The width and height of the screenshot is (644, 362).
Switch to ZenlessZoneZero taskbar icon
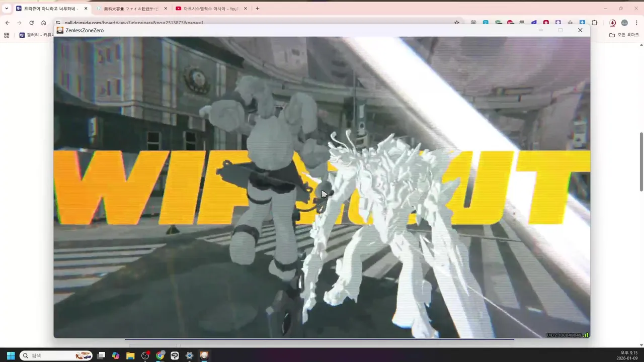point(204,355)
